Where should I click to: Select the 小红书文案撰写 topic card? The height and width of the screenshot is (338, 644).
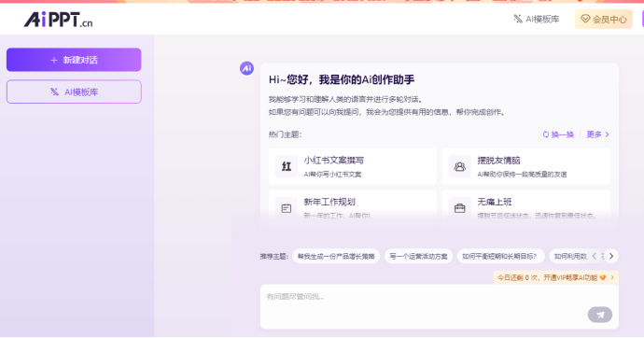(353, 166)
